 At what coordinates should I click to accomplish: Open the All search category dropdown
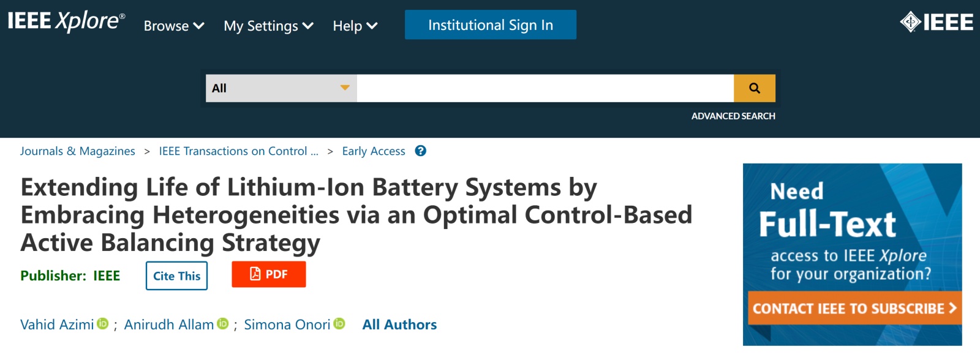281,88
